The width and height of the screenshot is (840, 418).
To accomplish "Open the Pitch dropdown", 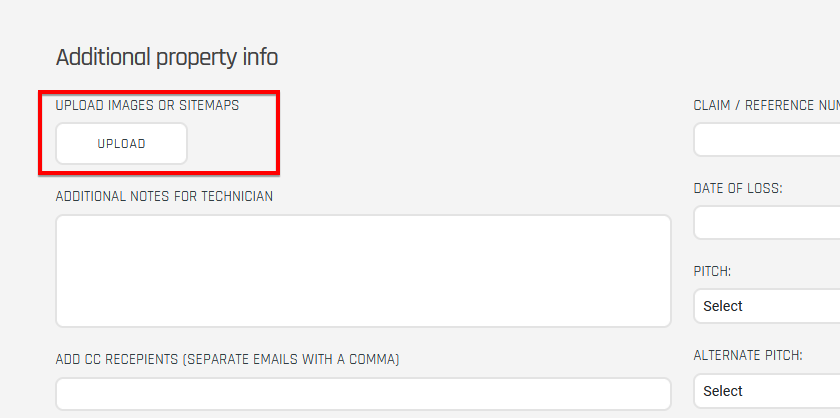I will click(x=767, y=306).
